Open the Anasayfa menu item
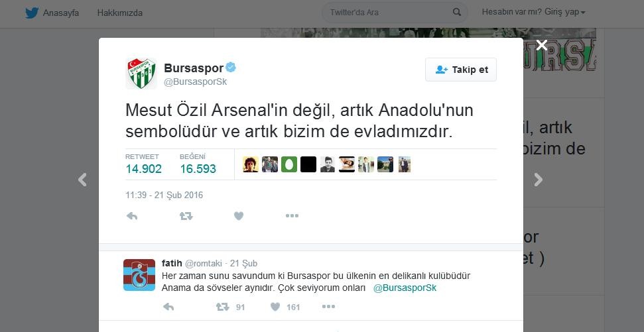Screen dimensions: 644x332 pyautogui.click(x=61, y=13)
